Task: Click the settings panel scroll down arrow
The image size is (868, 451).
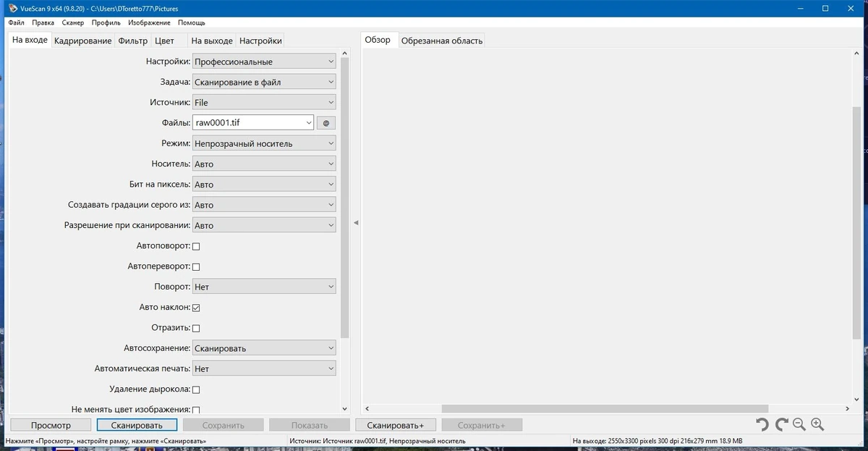Action: point(345,409)
